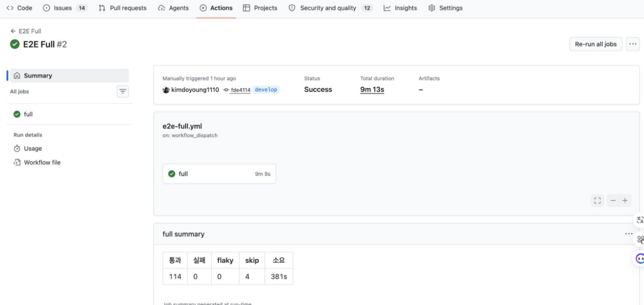Zoom in the workflow graph
The image size is (644, 305).
click(x=625, y=200)
